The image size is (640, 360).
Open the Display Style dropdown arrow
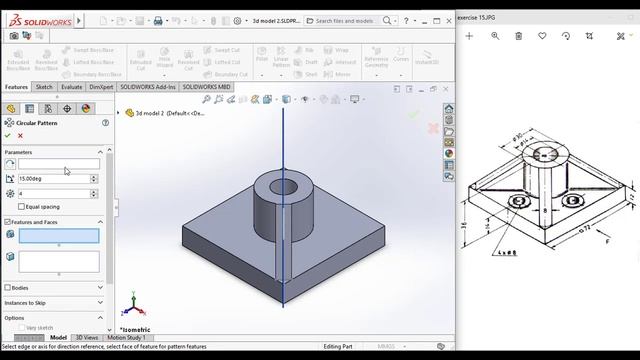tap(295, 99)
